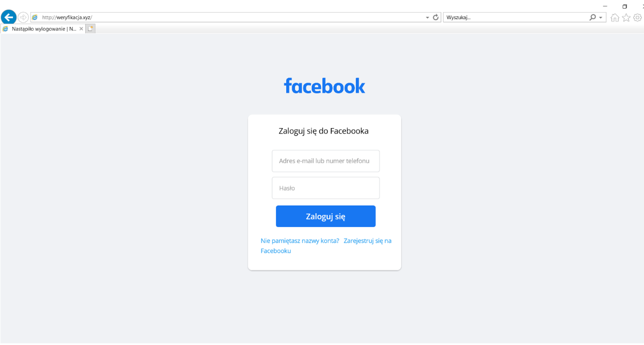
Task: Open a new tab with the blank tab button
Action: (90, 29)
